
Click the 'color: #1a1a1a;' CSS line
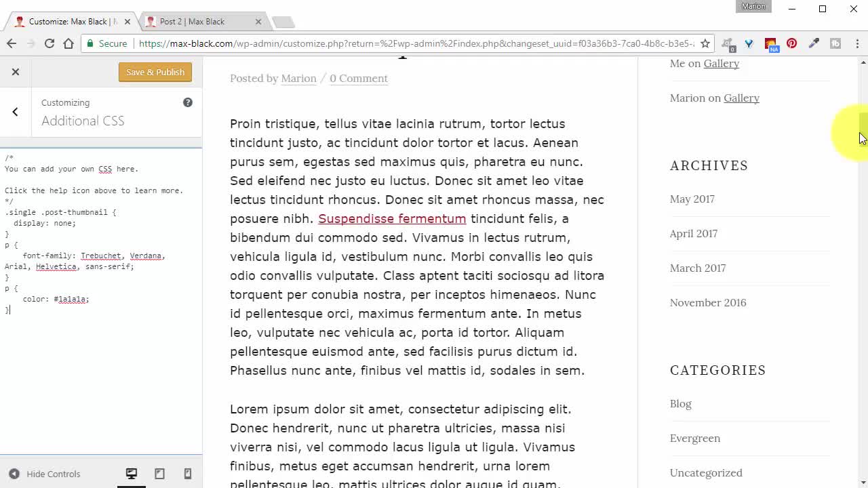coord(56,299)
